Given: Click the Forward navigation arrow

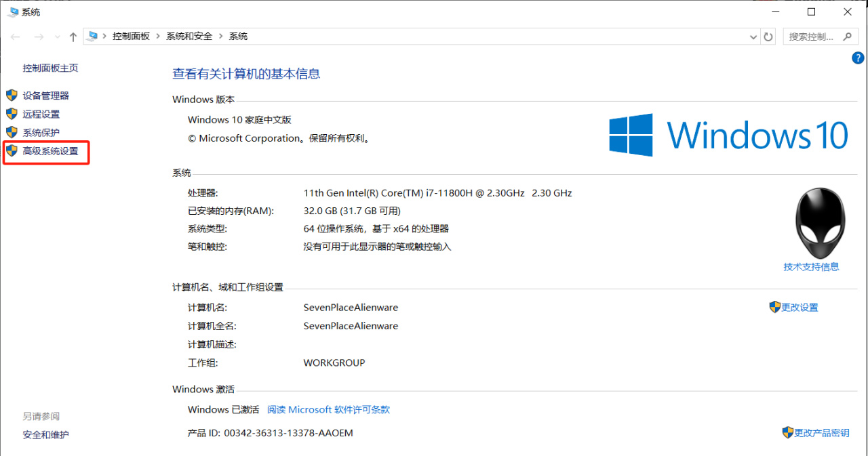Looking at the screenshot, I should pos(39,37).
